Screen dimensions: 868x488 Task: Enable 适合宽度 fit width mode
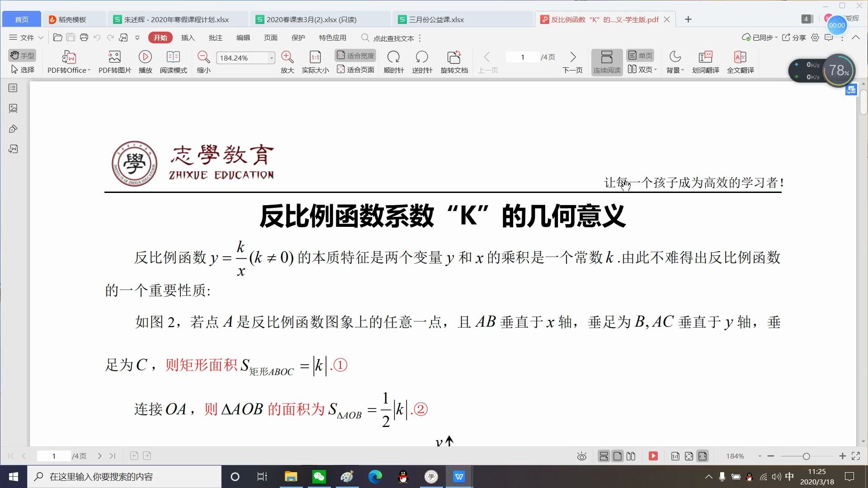(355, 56)
